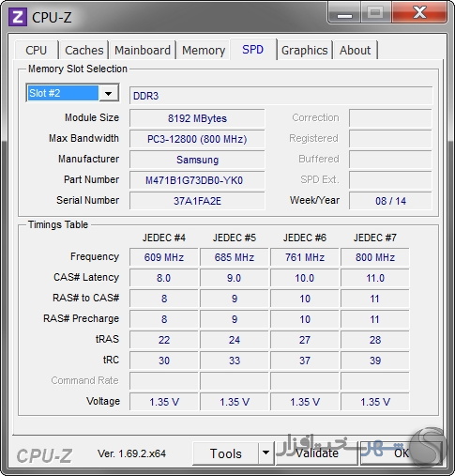Expand the Slot #2 dropdown arrow

click(109, 93)
